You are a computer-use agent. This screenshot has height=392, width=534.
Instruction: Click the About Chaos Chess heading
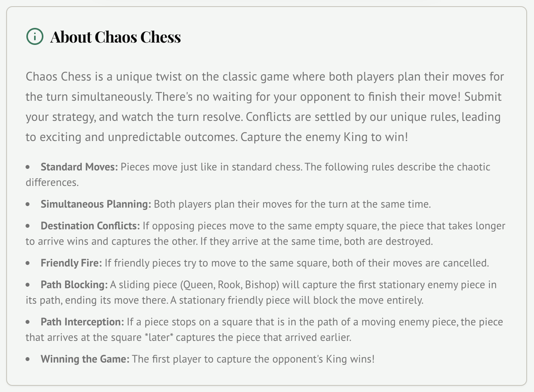click(x=115, y=37)
